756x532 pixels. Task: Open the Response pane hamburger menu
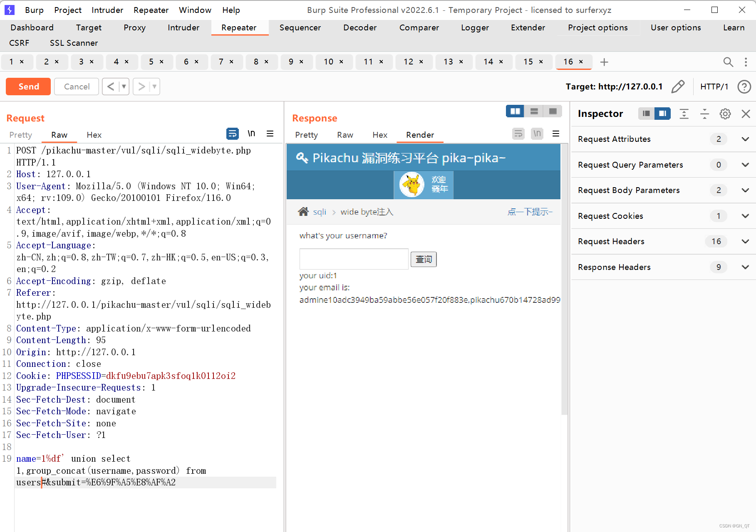(x=555, y=134)
